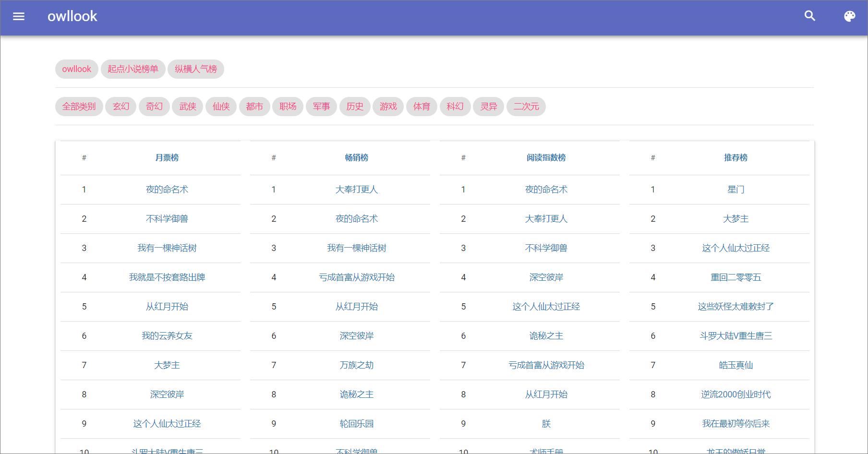Go to owllook logo home link
This screenshot has width=868, height=454.
[72, 16]
